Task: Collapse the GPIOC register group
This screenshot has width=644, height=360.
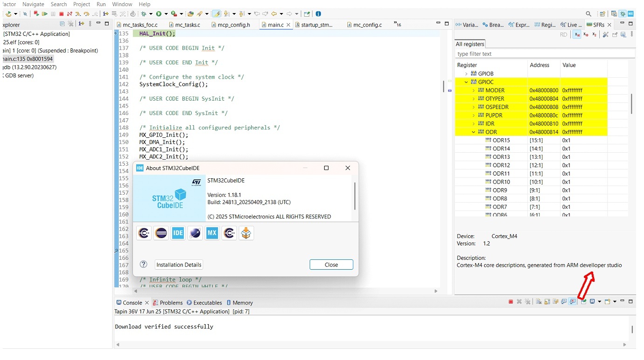Action: tap(466, 82)
